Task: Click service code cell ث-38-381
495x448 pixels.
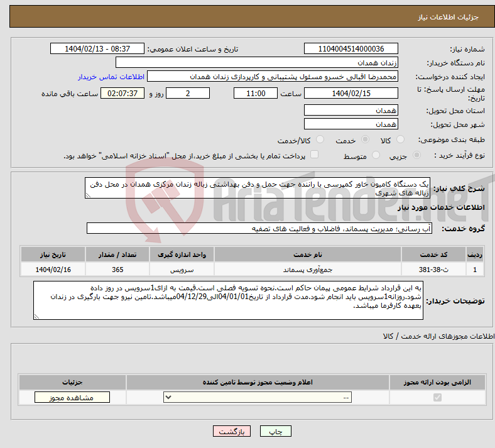Action: click(434, 270)
